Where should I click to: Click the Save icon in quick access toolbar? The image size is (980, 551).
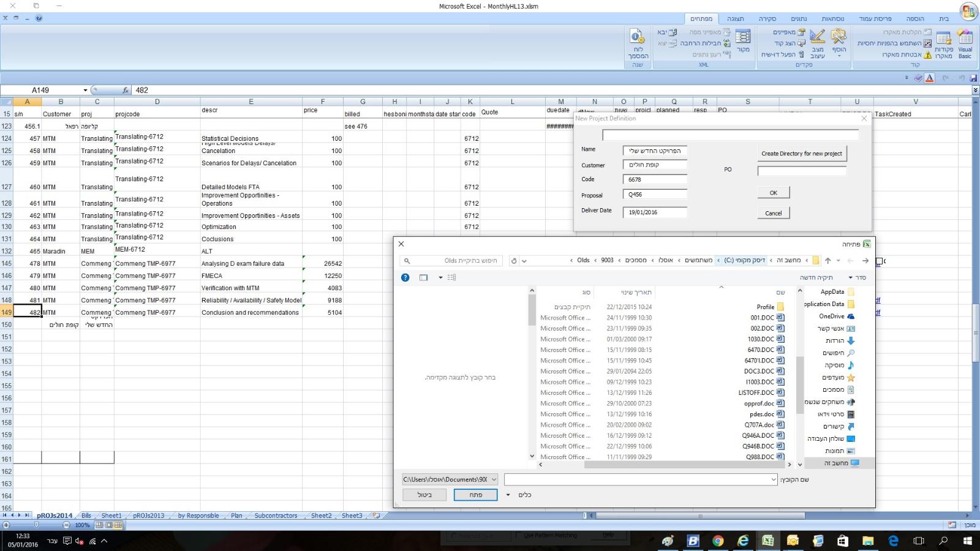(x=974, y=78)
